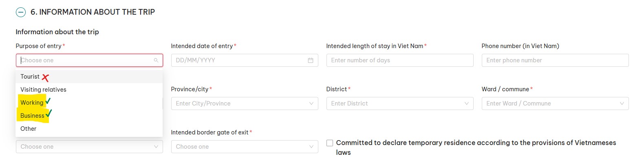The image size is (644, 165).
Task: Open the calendar icon for entry date
Action: pyautogui.click(x=311, y=60)
